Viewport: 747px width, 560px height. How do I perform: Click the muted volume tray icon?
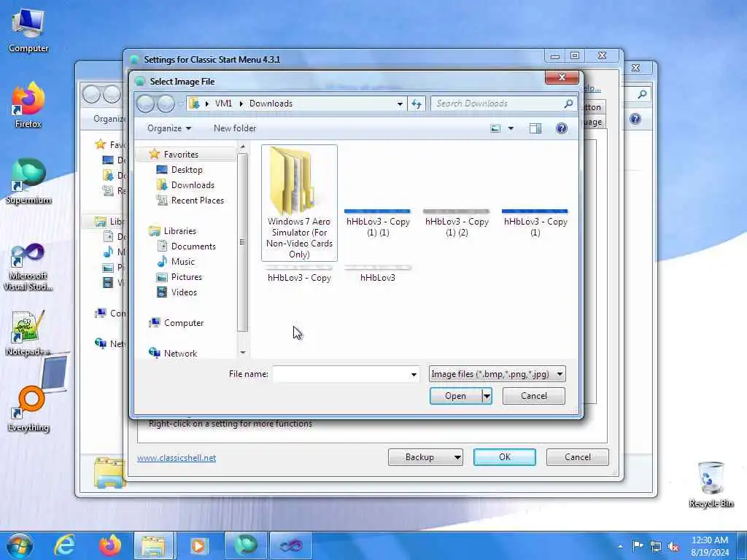pos(673,546)
